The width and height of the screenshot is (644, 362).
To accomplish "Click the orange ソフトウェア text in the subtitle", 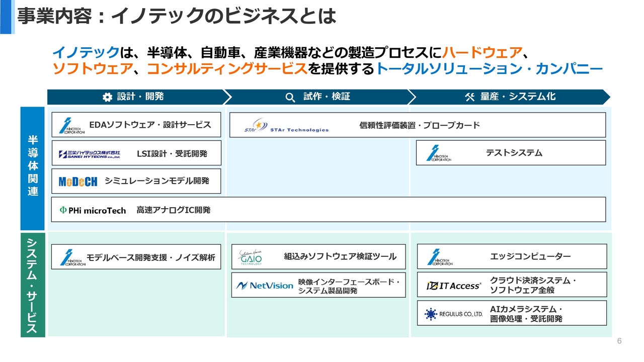I will [x=93, y=69].
